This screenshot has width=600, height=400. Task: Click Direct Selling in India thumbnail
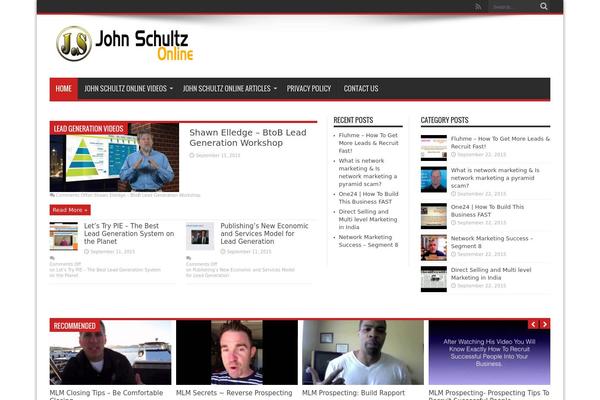coord(434,279)
